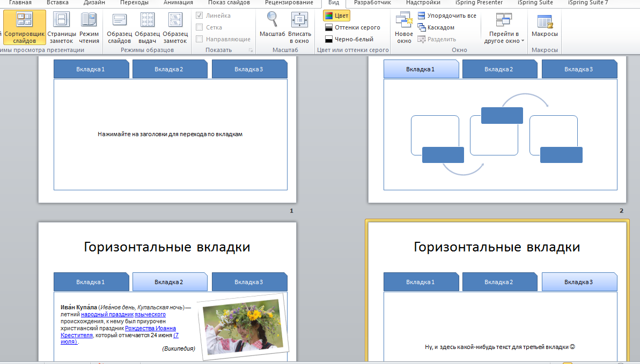Click the 'народный праздник' link on slide 3
The height and width of the screenshot is (364, 640).
pos(107,315)
